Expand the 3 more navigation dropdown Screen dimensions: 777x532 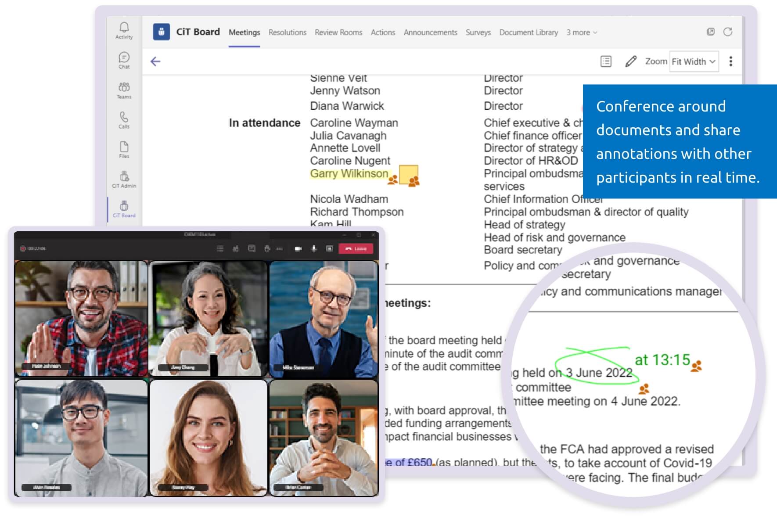(581, 32)
